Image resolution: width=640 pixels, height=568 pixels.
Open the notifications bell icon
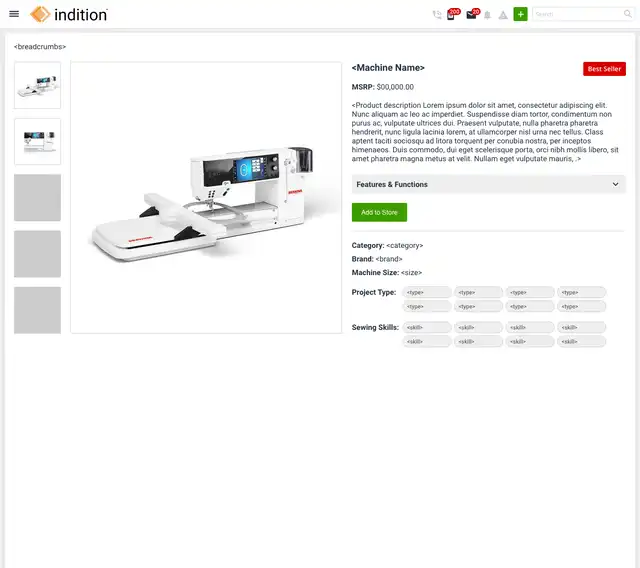487,15
